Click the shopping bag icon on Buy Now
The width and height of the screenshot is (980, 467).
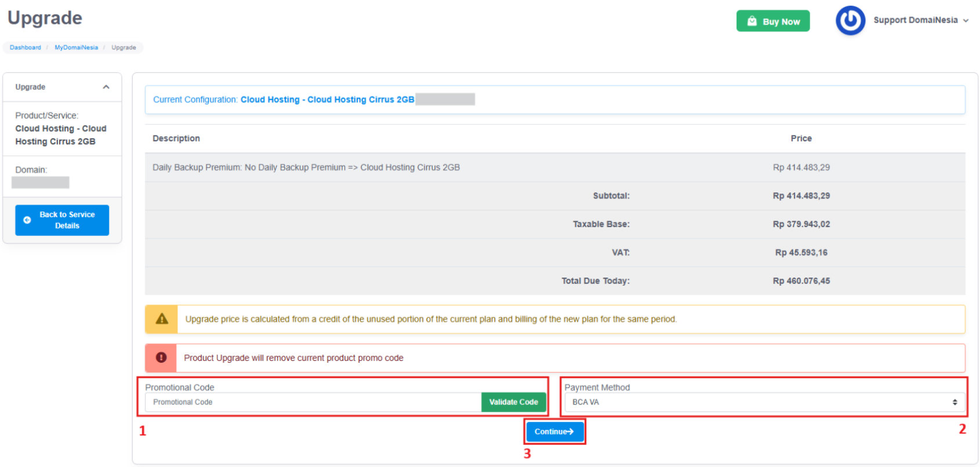(752, 21)
